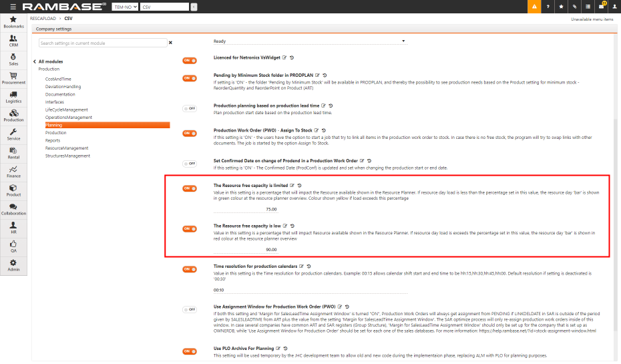Select ResourceManagement in the settings tree
Screen dimensions: 621x364
point(66,148)
